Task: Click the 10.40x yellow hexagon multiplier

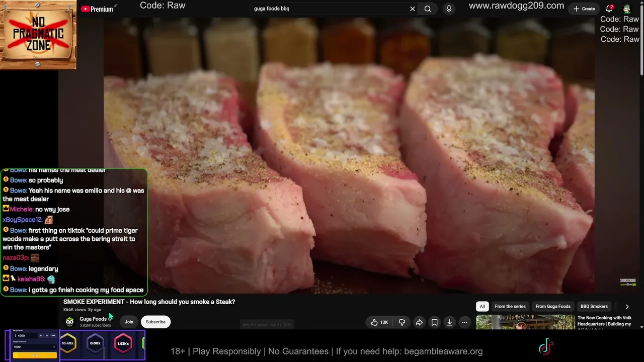Action: pos(68,343)
